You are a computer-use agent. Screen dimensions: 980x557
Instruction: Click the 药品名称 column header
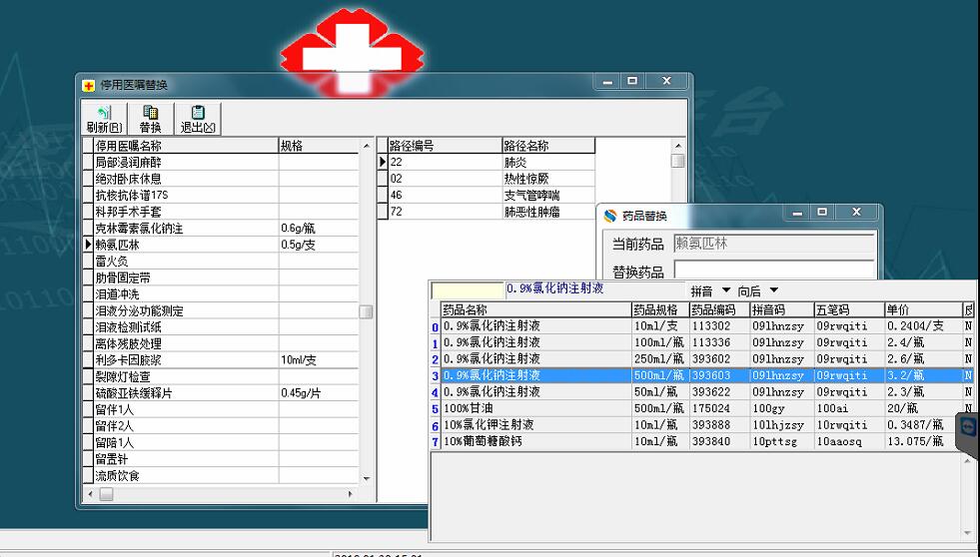point(536,309)
